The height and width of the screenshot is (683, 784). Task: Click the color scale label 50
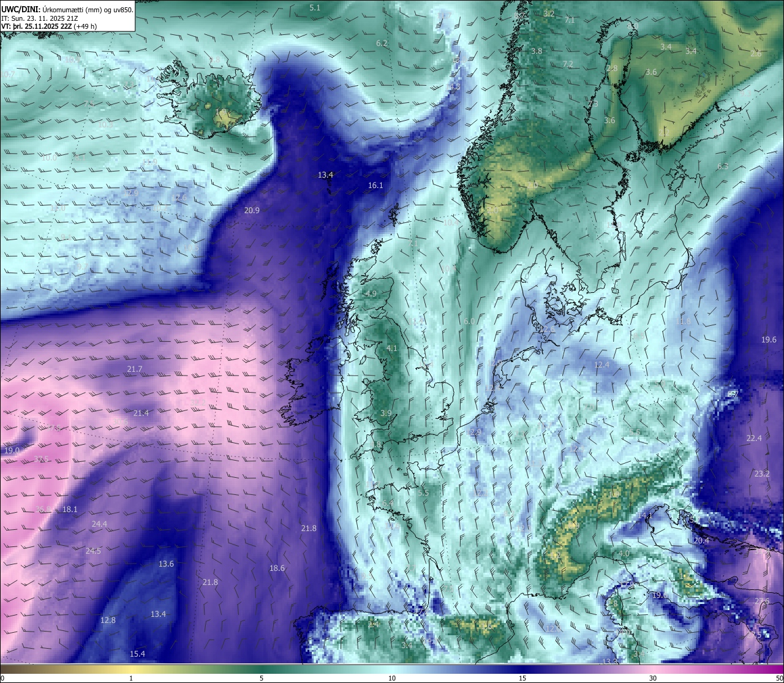point(779,678)
